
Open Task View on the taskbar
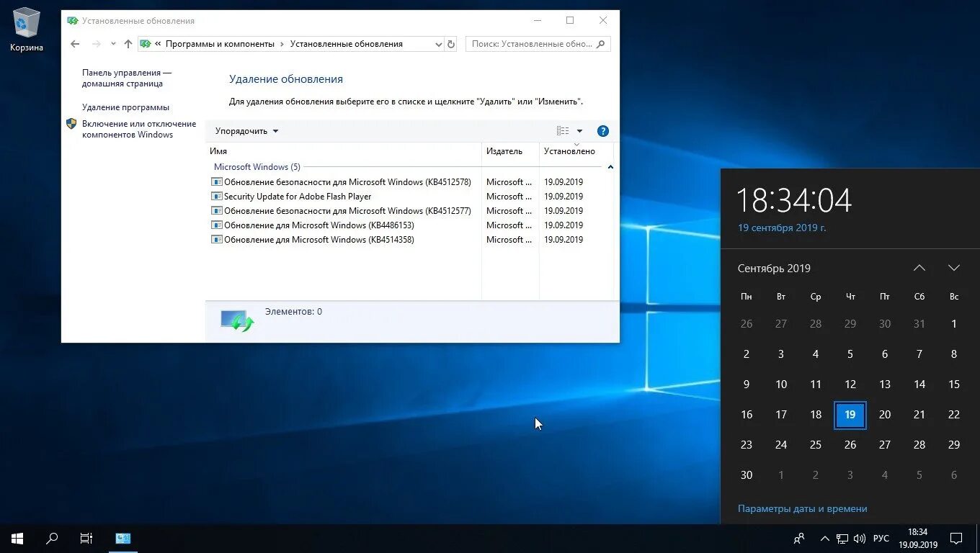pyautogui.click(x=86, y=539)
